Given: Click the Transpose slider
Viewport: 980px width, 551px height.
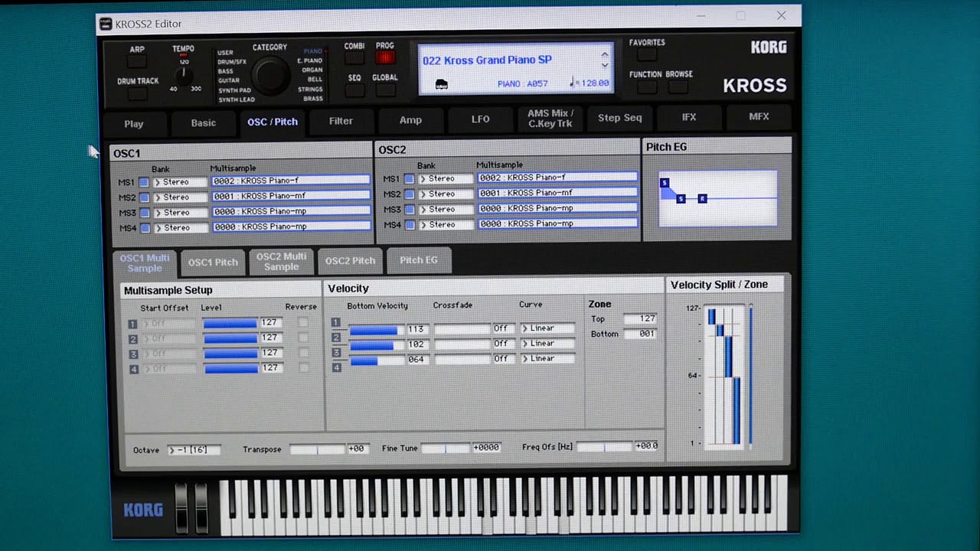Looking at the screenshot, I should pos(318,449).
